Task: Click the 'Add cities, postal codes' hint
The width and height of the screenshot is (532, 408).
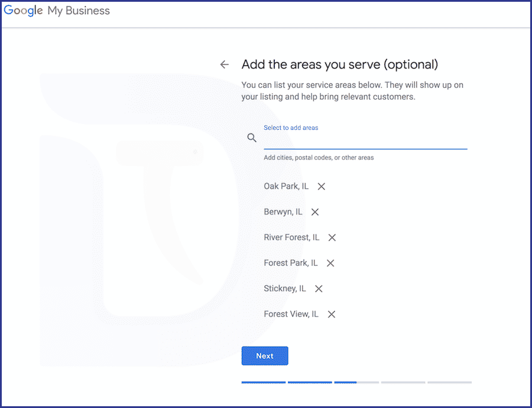Action: (x=319, y=158)
